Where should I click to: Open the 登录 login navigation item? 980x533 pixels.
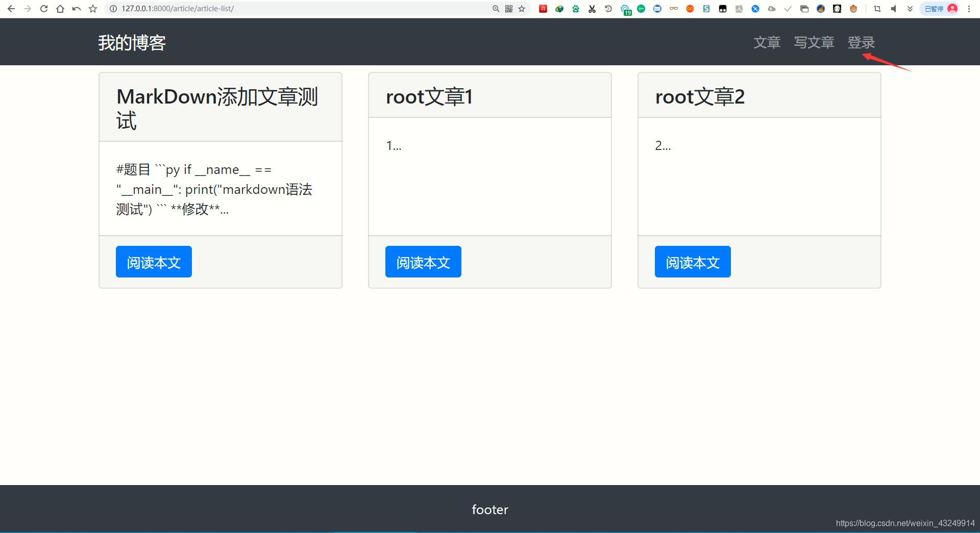(x=861, y=42)
